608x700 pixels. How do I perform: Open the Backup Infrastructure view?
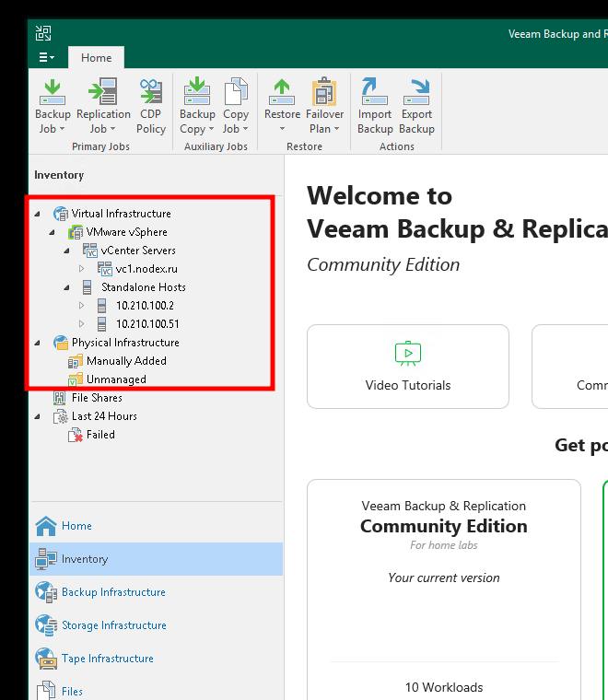coord(157,592)
